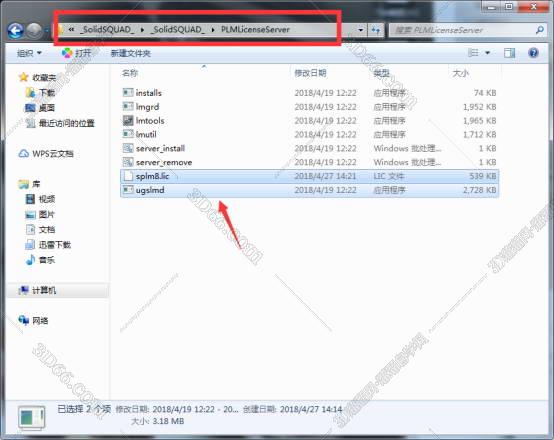This screenshot has width=554, height=440.
Task: Open the 组织 (Organize) menu
Action: point(29,53)
